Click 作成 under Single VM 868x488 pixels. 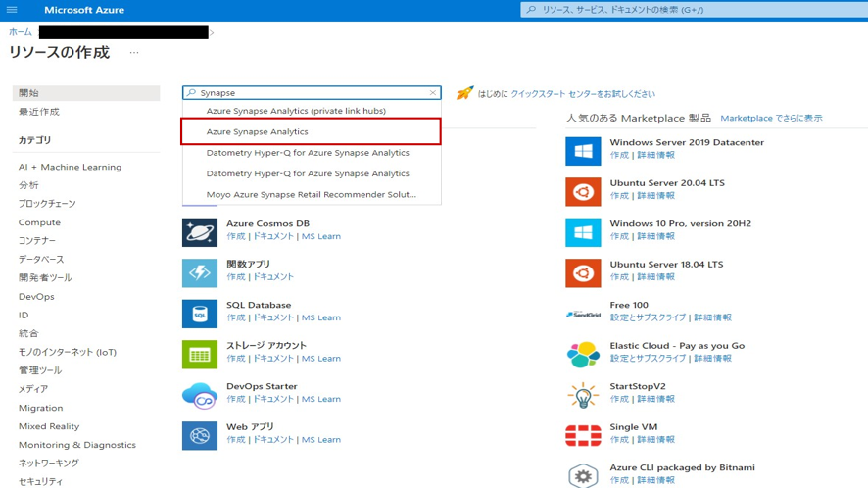pos(619,440)
